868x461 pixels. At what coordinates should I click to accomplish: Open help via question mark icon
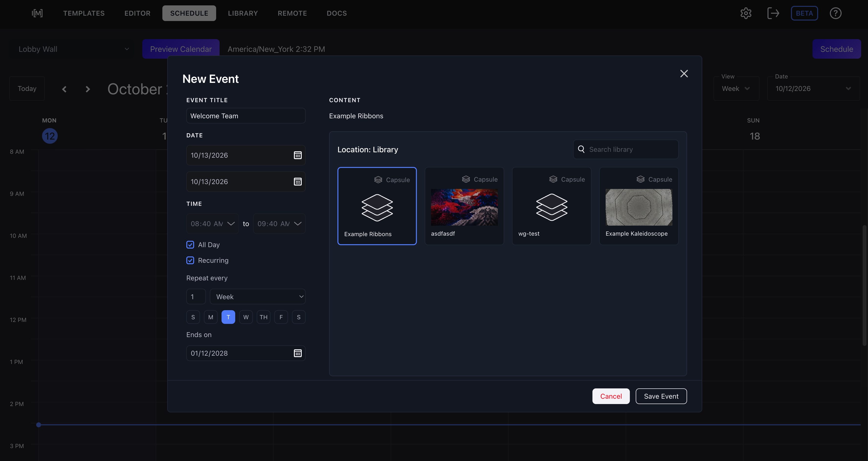[835, 13]
